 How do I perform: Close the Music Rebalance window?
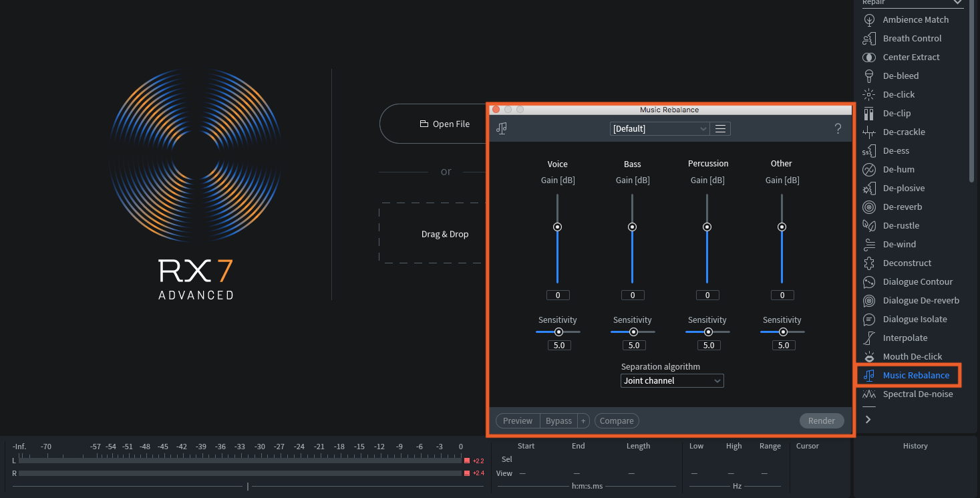tap(496, 110)
